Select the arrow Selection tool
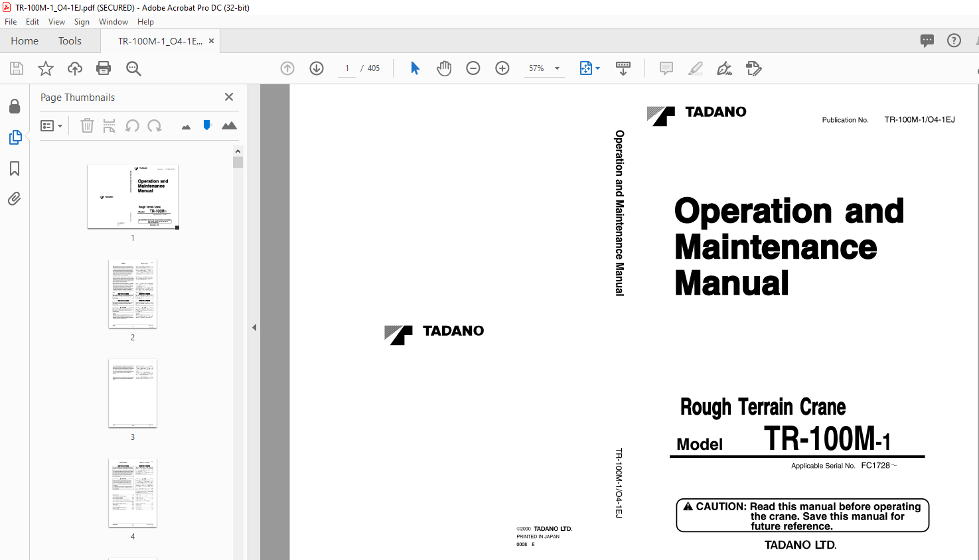 click(415, 68)
